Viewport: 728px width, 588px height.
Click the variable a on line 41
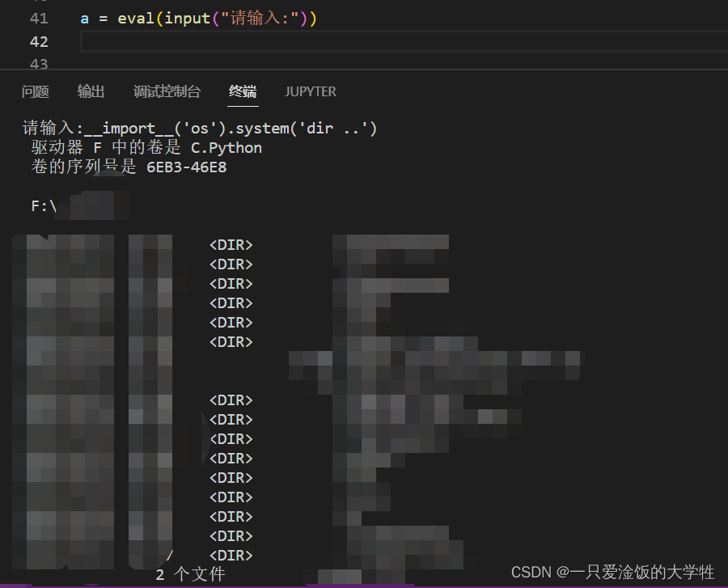(x=83, y=18)
